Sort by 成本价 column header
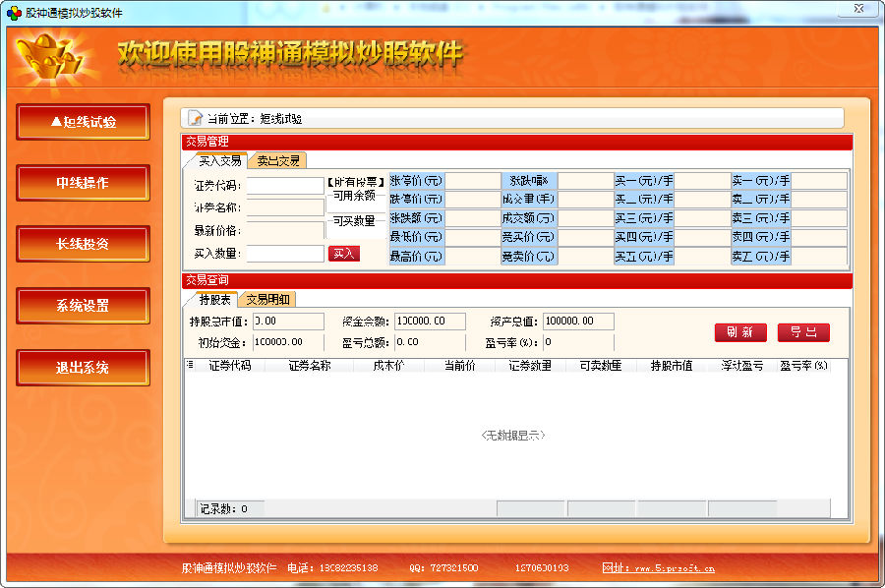Image resolution: width=885 pixels, height=588 pixels. coord(388,366)
